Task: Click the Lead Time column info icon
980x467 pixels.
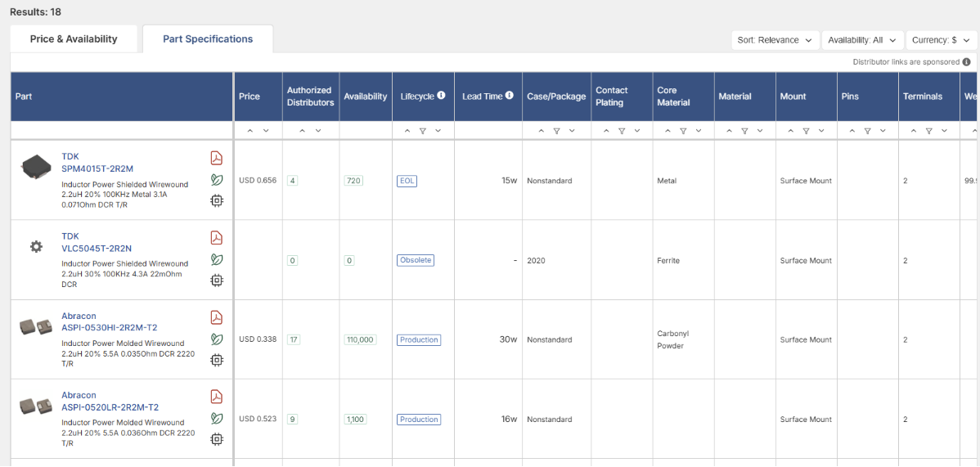Action: (510, 96)
